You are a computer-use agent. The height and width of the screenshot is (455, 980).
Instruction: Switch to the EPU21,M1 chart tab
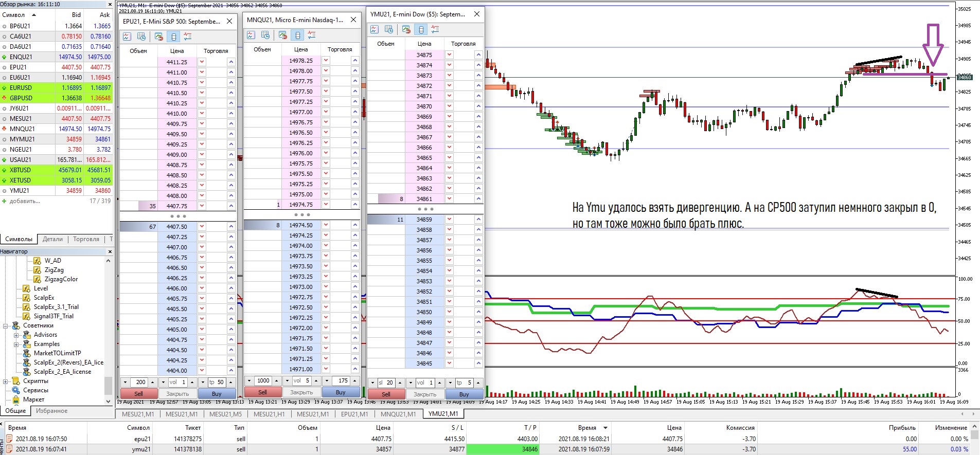pos(354,414)
